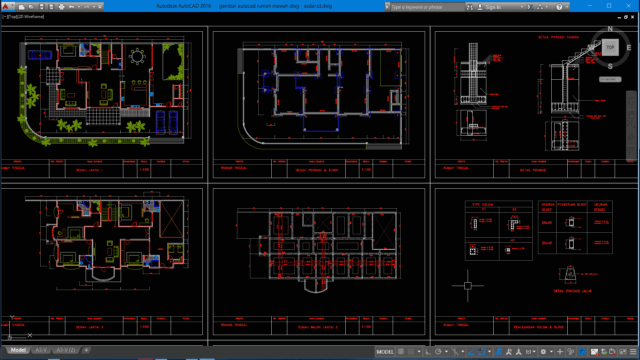
Task: Restore the drawing window with inner restore button
Action: tap(626, 17)
